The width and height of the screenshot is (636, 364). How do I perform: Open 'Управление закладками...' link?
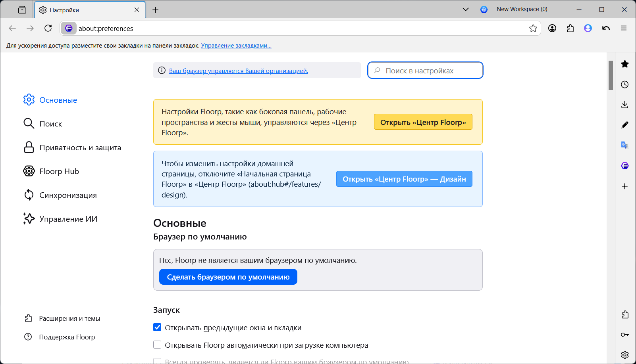click(x=236, y=46)
